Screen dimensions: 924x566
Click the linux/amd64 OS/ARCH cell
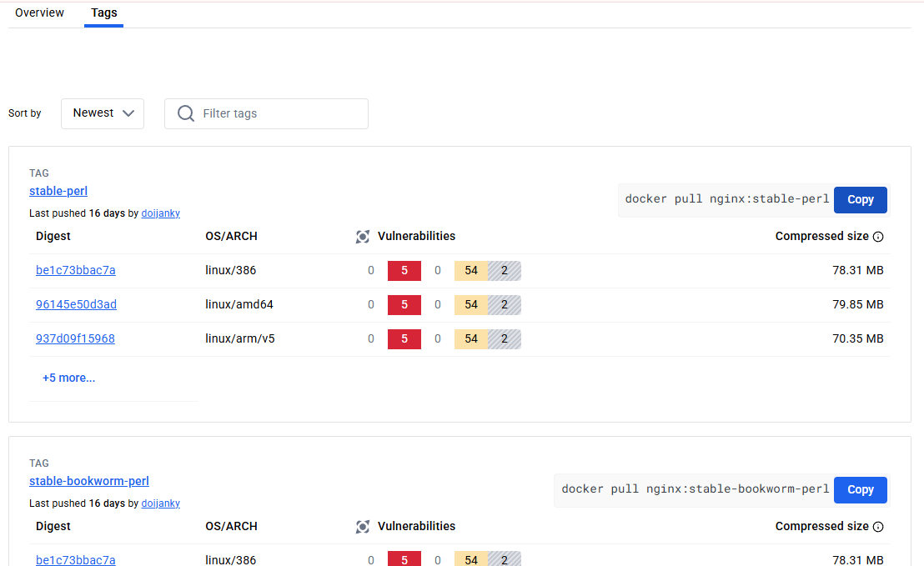(239, 304)
